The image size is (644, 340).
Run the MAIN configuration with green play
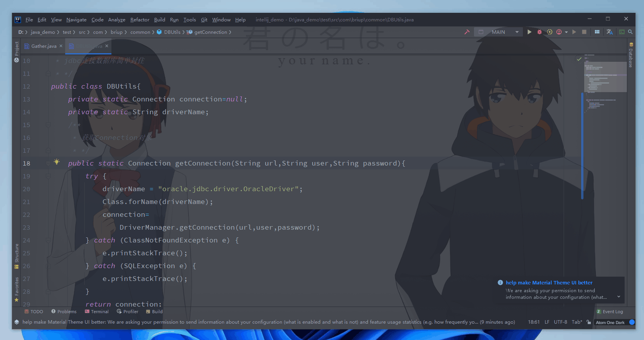tap(529, 32)
